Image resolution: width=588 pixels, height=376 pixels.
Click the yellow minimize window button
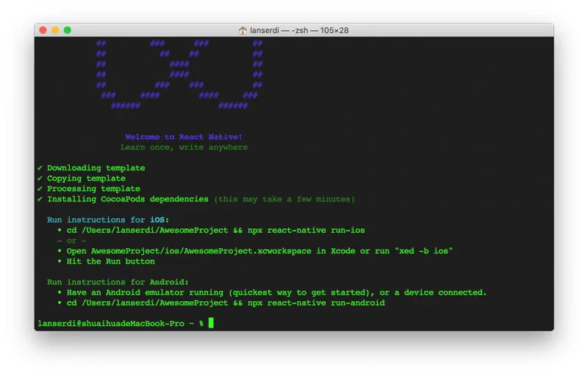click(55, 30)
